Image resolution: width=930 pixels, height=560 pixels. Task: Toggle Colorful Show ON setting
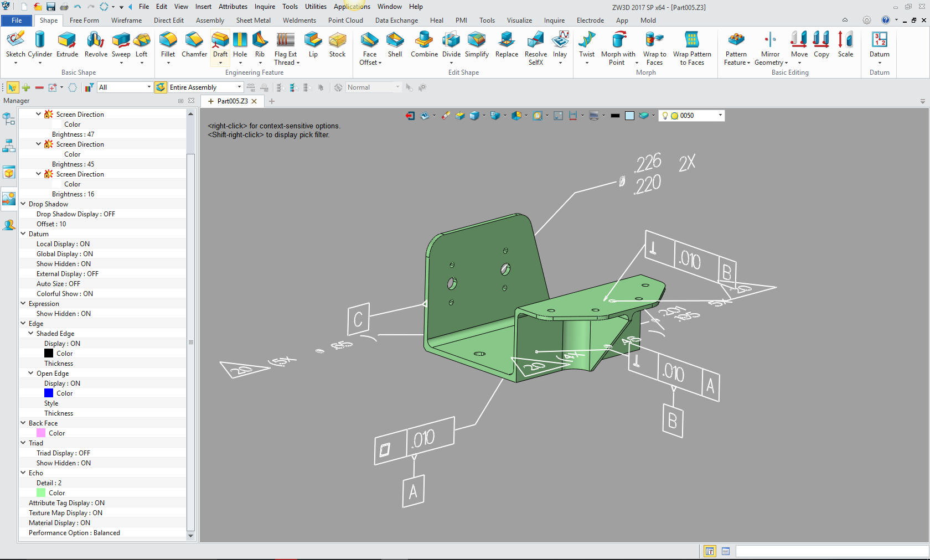[65, 294]
